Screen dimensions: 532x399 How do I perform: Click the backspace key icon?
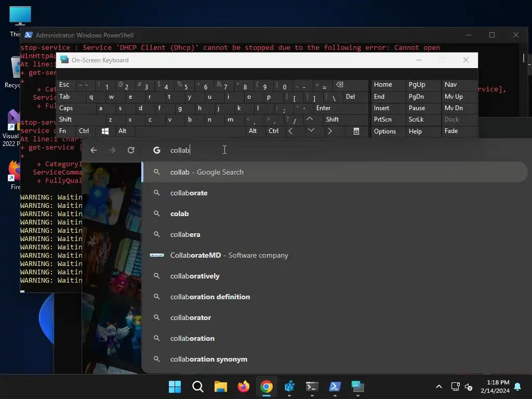coord(351,85)
